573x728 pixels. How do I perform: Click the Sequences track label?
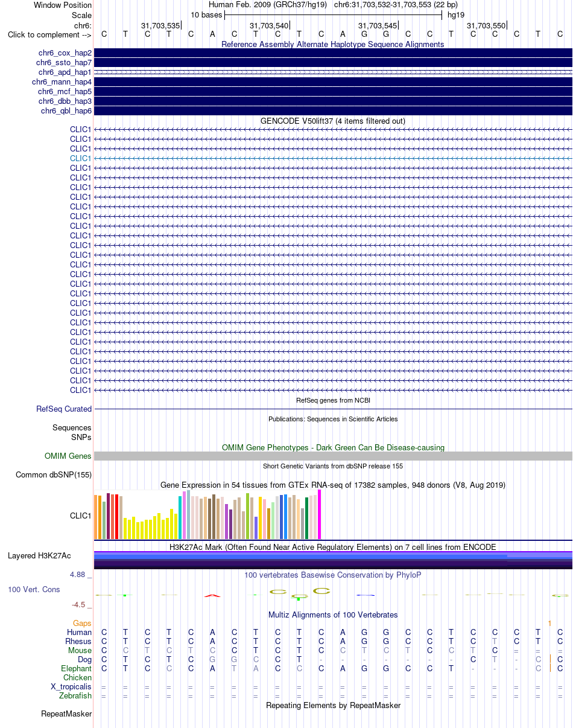72,427
